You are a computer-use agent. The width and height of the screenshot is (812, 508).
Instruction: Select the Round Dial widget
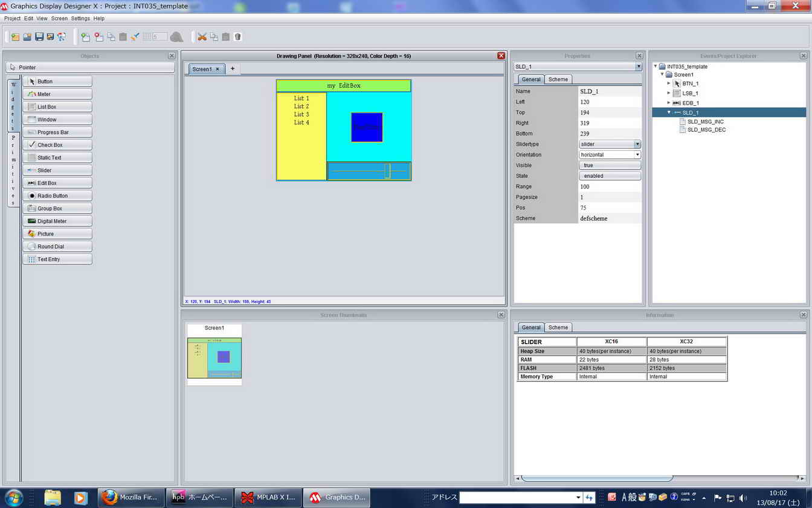coord(57,247)
